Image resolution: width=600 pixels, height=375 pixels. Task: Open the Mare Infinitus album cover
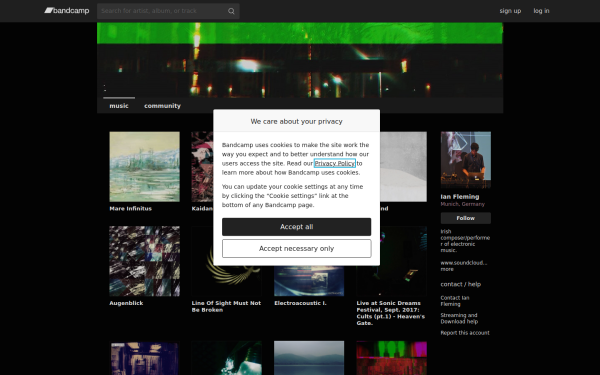[144, 166]
